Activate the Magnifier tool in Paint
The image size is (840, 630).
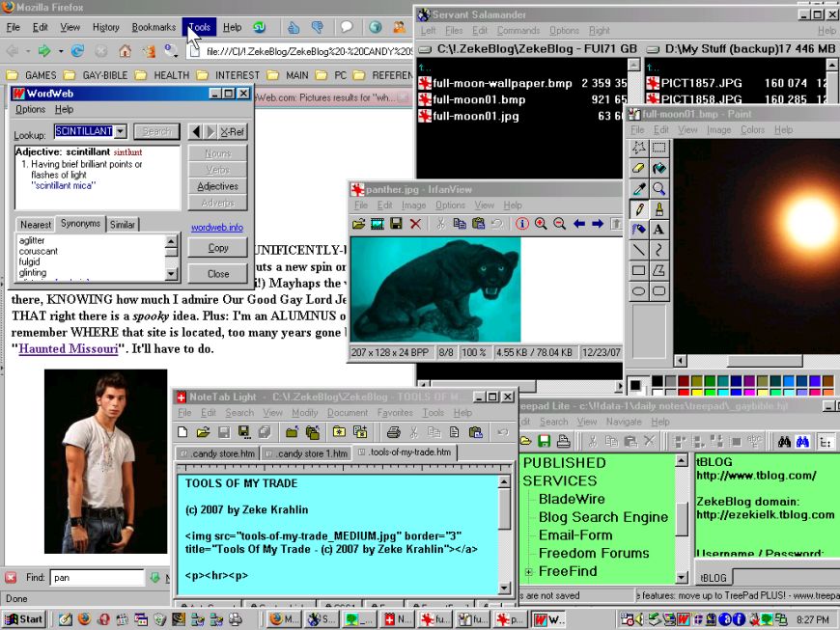point(658,188)
